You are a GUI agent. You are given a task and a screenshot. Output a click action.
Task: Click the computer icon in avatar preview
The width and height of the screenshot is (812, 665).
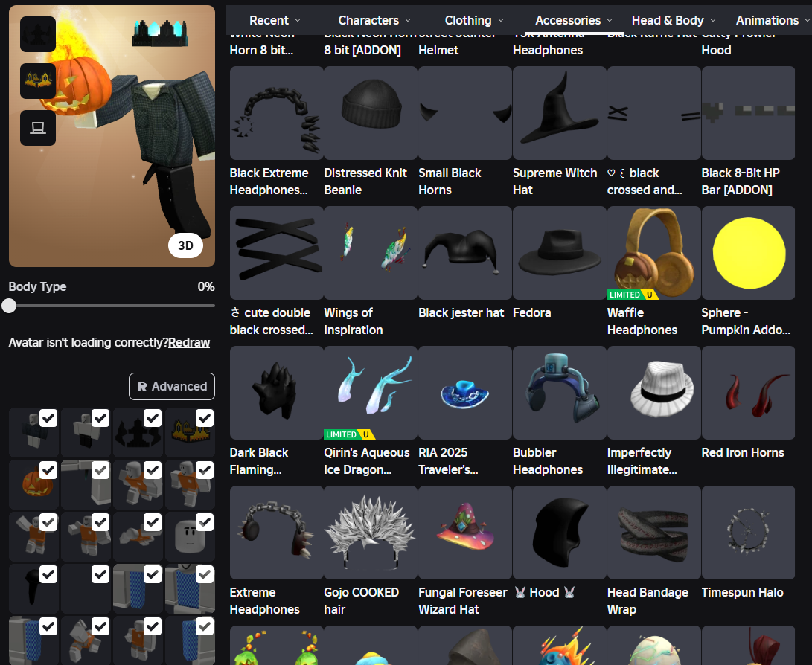tap(38, 128)
